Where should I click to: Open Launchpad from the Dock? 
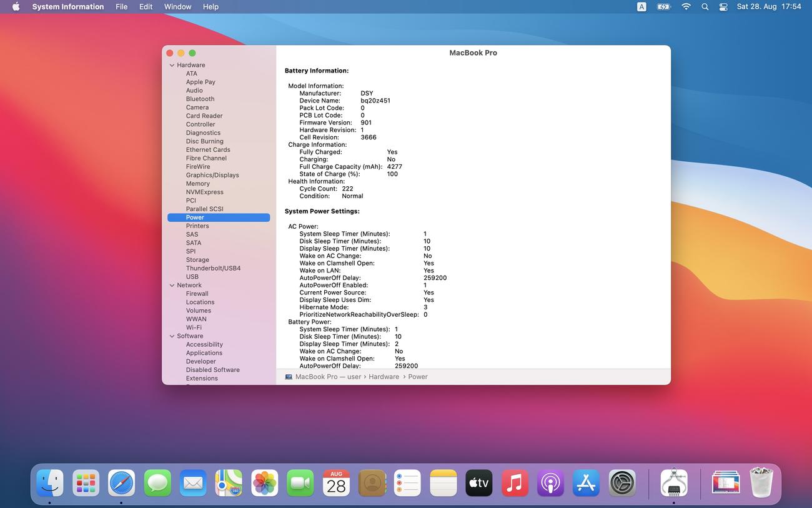(86, 483)
